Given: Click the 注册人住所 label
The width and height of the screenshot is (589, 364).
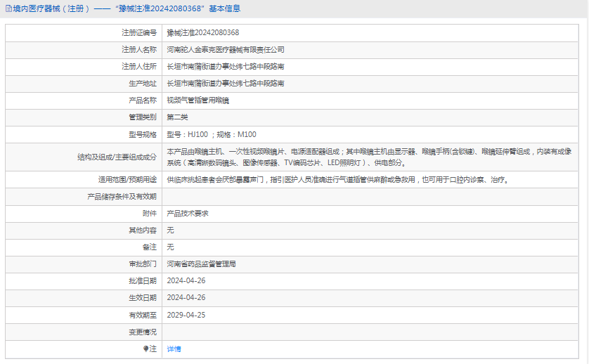Looking at the screenshot, I should click(139, 67).
